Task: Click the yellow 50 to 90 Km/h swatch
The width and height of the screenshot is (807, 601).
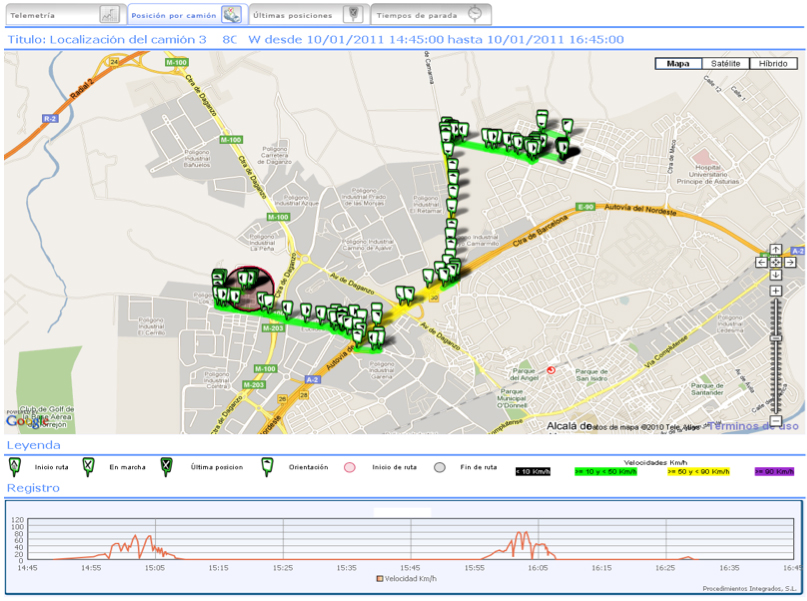Action: tap(698, 471)
